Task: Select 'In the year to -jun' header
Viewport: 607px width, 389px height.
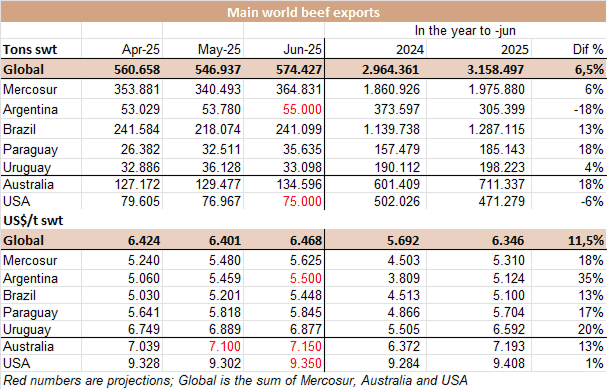Action: tap(465, 31)
